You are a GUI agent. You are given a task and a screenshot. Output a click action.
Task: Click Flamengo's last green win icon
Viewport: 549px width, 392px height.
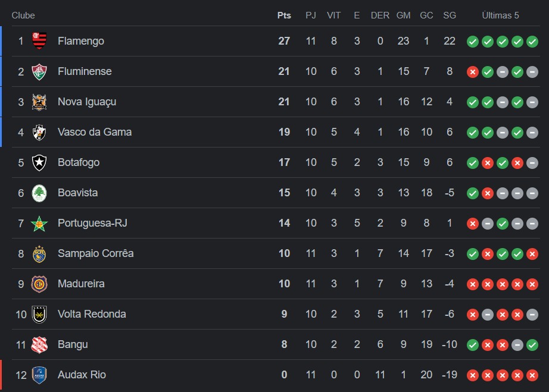click(x=532, y=42)
